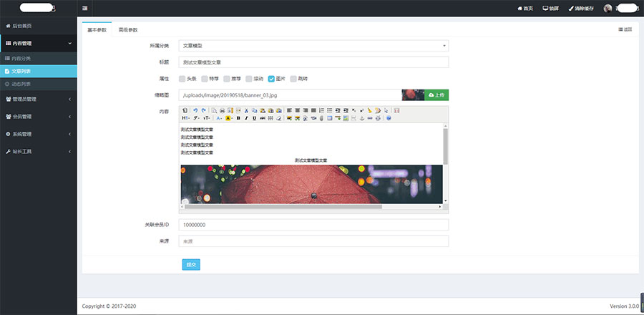Click the blue 提交 submit button
Viewport: 644px width, 315px height.
click(191, 264)
